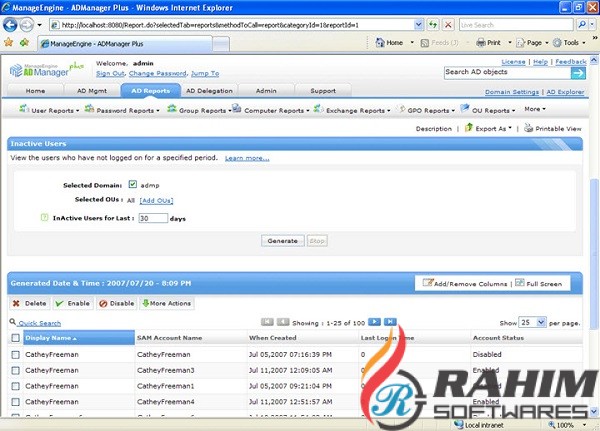
Task: Click help icon beside InActive Users for Last
Action: click(x=44, y=217)
